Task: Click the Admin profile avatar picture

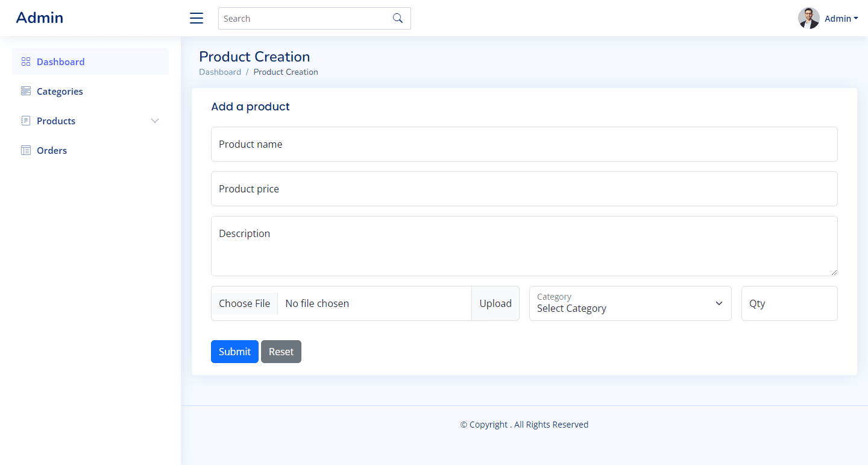Action: 809,18
